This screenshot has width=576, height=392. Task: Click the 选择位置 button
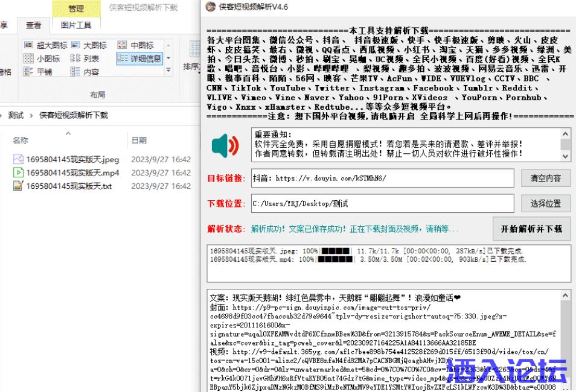pos(546,203)
